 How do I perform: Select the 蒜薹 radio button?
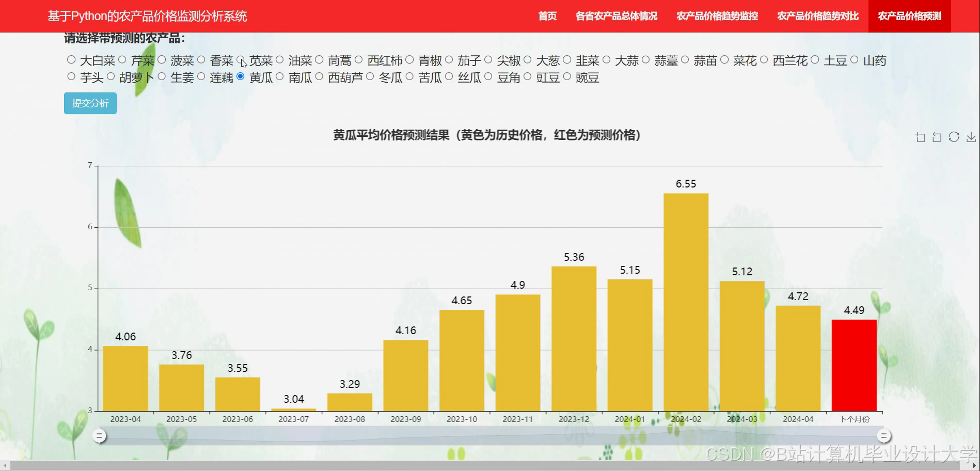pos(645,60)
